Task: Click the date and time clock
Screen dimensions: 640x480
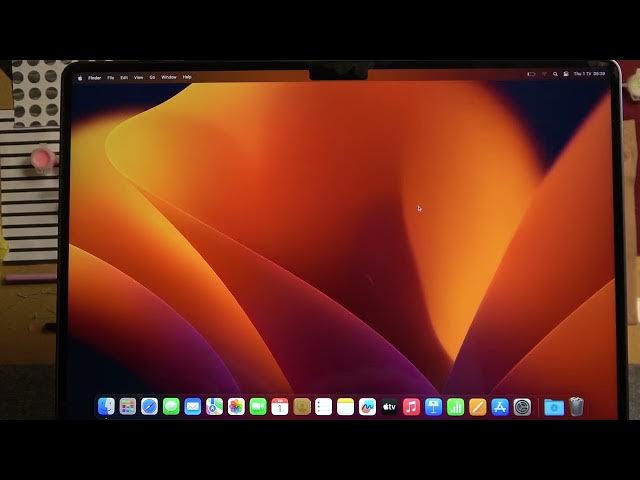Action: 589,74
